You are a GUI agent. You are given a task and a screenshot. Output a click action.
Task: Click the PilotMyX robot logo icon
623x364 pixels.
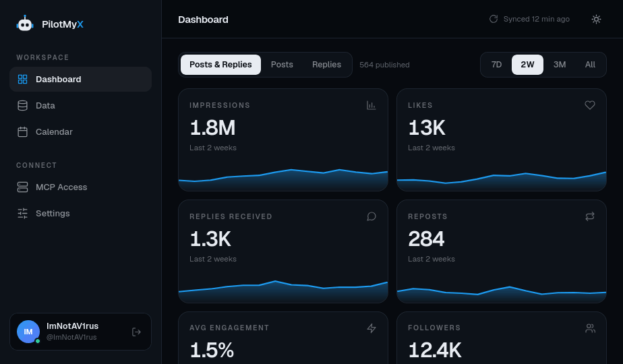click(x=25, y=24)
